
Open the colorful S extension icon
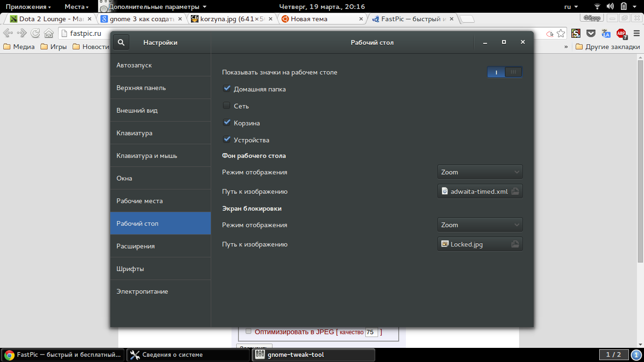pyautogui.click(x=576, y=33)
